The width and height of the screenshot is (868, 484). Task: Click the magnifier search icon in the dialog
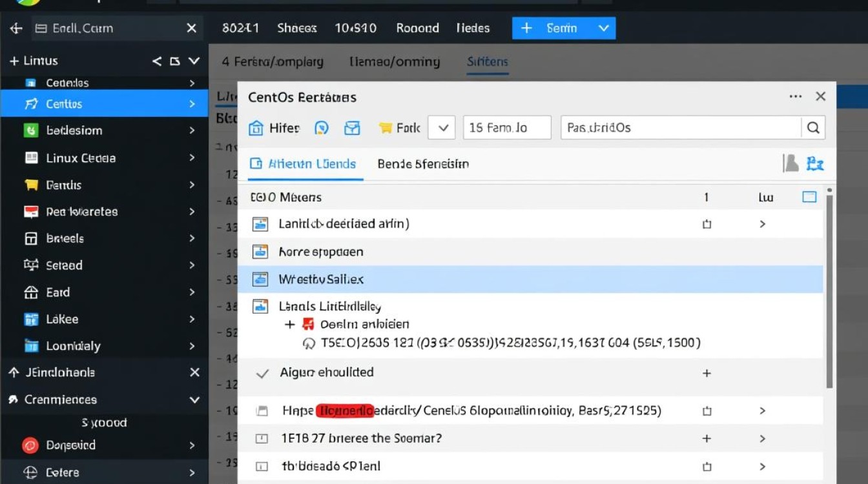(813, 128)
